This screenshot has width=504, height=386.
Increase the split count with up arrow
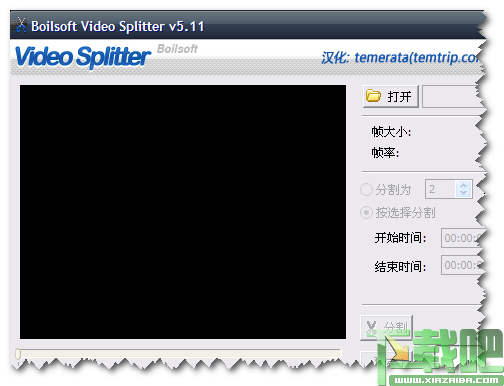pos(463,185)
